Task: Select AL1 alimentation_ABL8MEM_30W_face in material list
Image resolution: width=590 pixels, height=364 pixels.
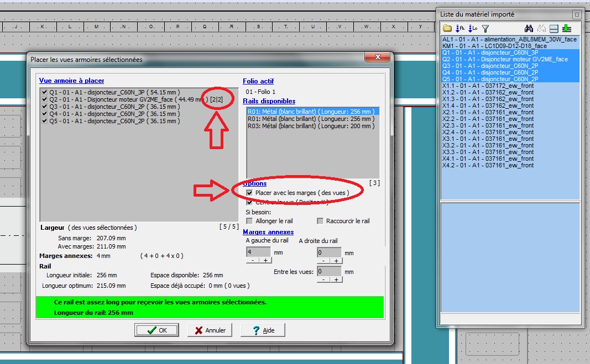Action: (x=509, y=39)
